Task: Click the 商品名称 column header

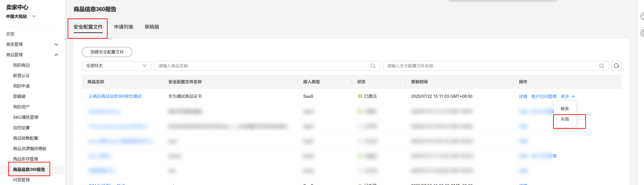Action: tap(96, 82)
